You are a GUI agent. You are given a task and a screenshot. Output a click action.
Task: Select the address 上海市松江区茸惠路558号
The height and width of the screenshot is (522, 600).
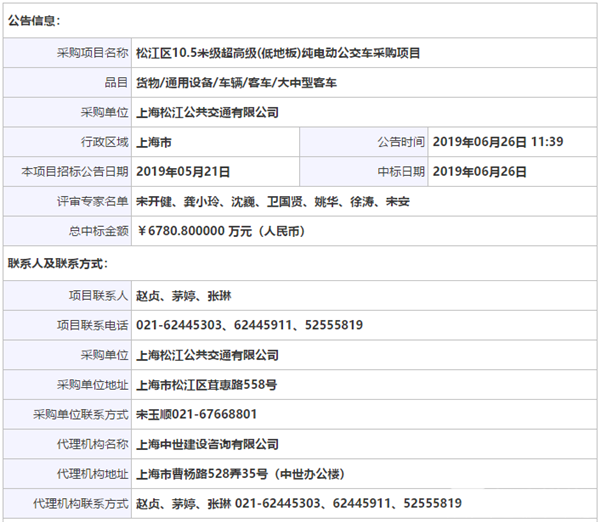(x=206, y=384)
